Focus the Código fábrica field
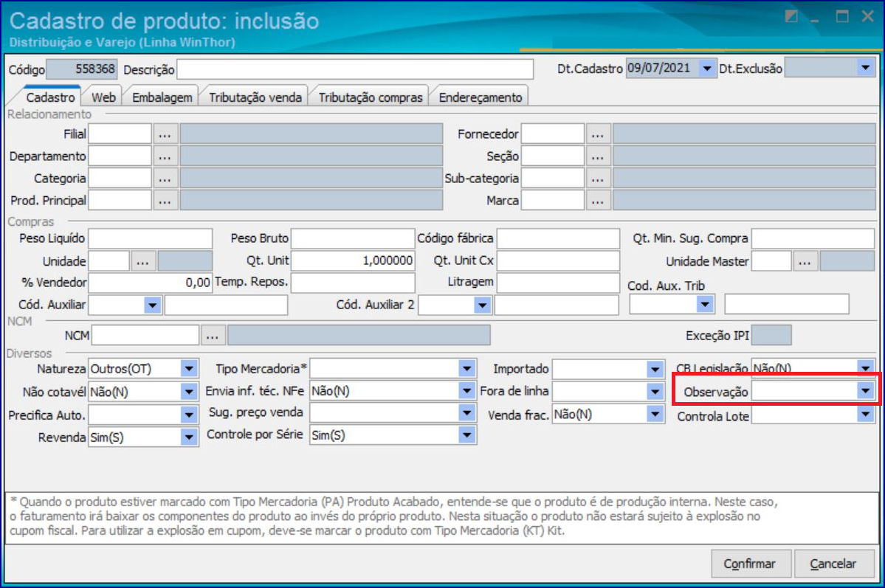 558,239
